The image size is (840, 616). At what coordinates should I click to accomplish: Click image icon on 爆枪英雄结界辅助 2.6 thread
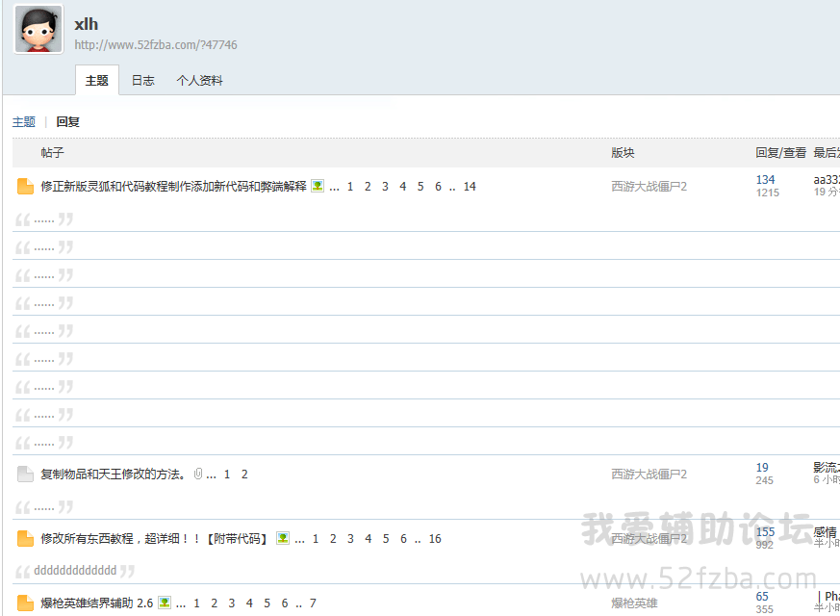165,603
